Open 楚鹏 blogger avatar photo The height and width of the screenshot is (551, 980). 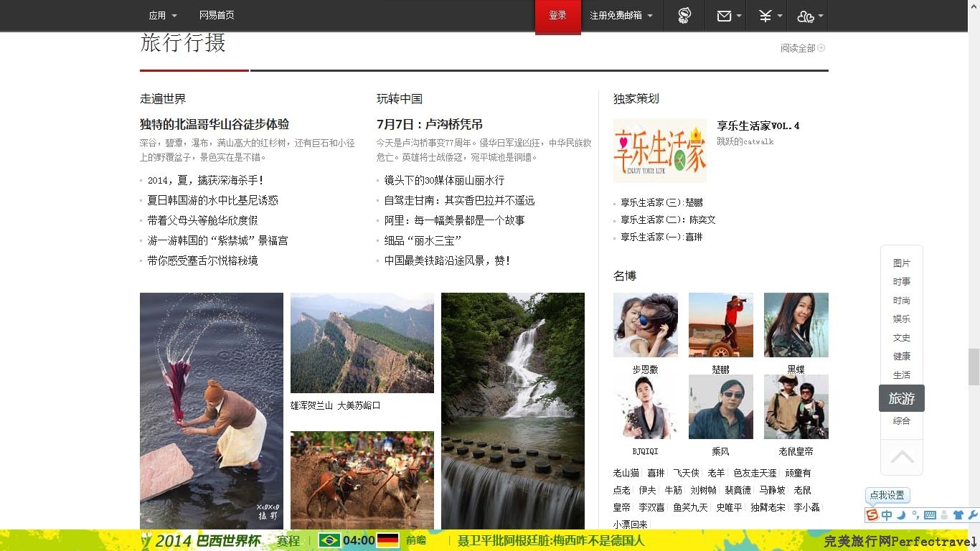[721, 325]
